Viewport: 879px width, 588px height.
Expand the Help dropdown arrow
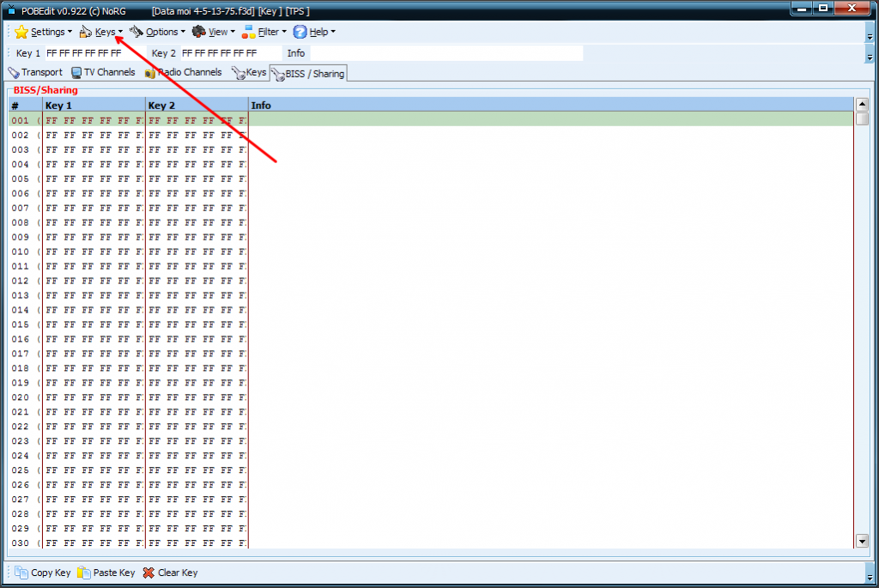pos(333,32)
